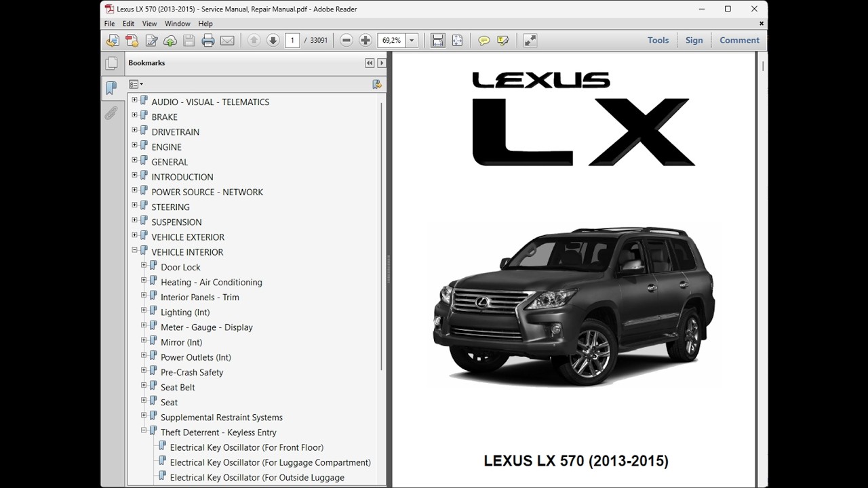Click the page number field
The image size is (868, 488).
292,41
